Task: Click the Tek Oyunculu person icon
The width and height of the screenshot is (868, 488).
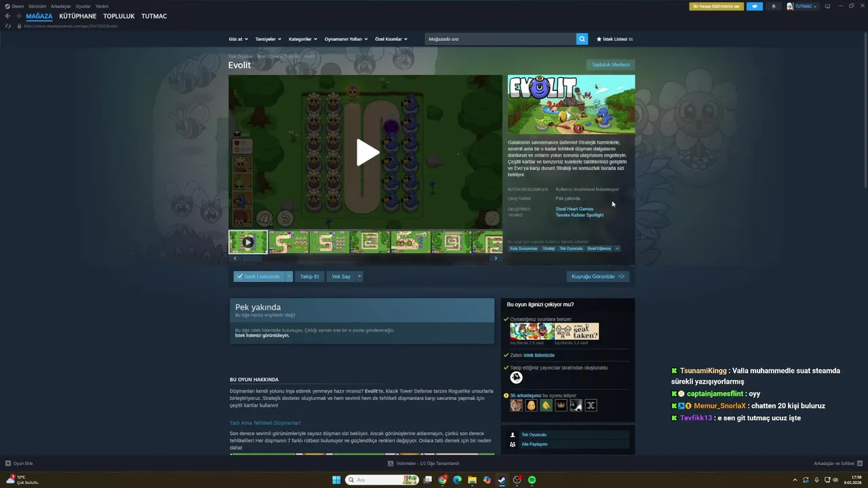Action: click(513, 434)
